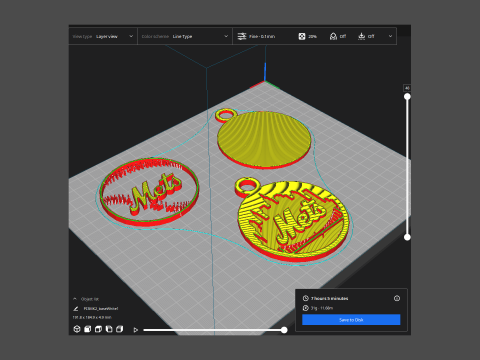Open the View type Layer view dropdown
This screenshot has height=360, width=480.
tap(103, 36)
